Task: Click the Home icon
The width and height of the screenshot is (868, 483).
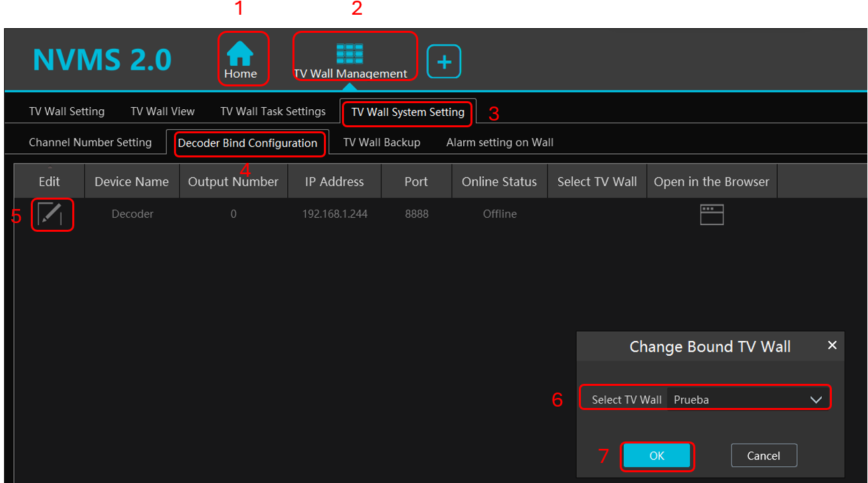Action: pyautogui.click(x=240, y=54)
